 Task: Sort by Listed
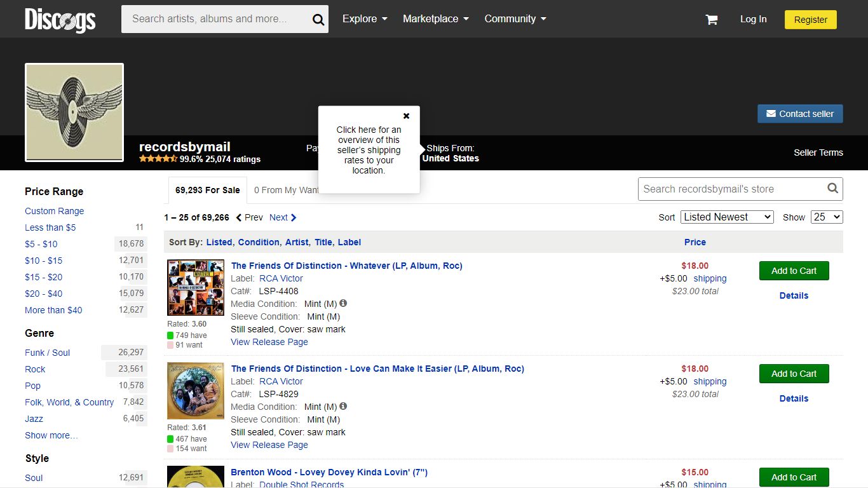pyautogui.click(x=219, y=242)
